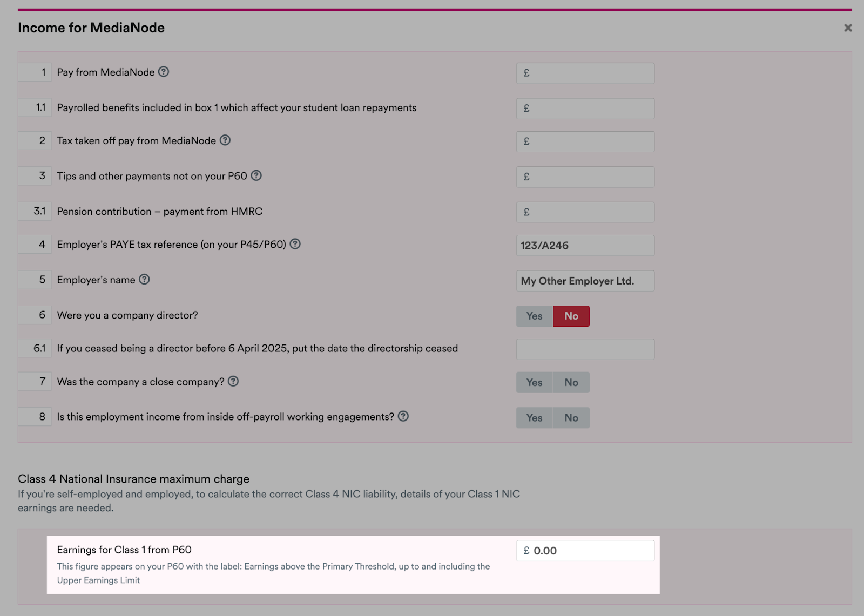864x616 pixels.
Task: Open help for Pay from MediaNode
Action: click(x=164, y=72)
